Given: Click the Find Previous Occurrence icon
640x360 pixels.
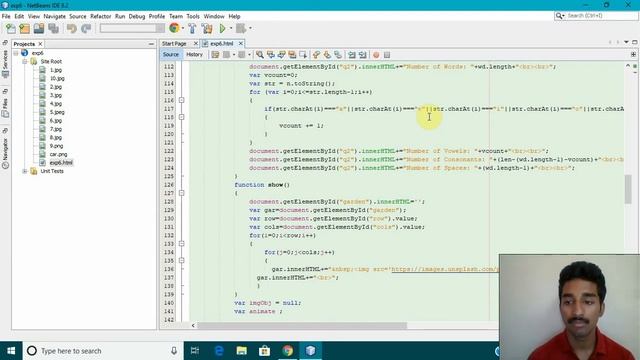Looking at the screenshot, I should pyautogui.click(x=271, y=55).
